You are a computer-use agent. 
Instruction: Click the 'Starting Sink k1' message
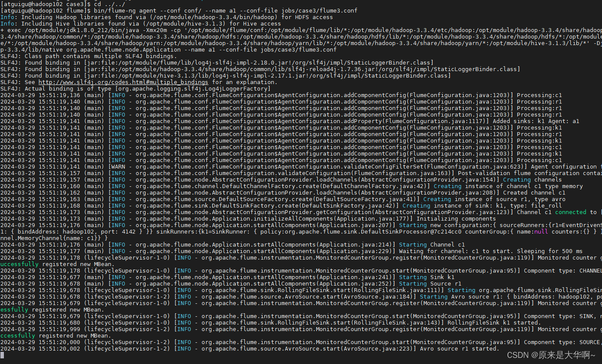click(427, 277)
